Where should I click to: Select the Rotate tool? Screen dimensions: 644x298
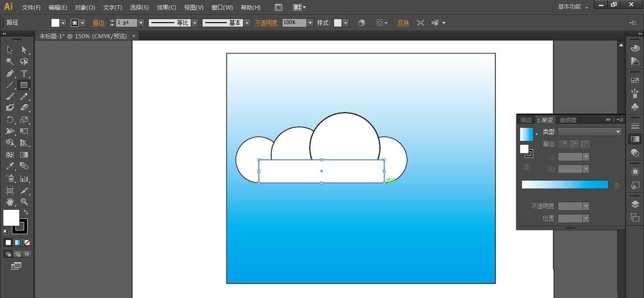point(10,120)
